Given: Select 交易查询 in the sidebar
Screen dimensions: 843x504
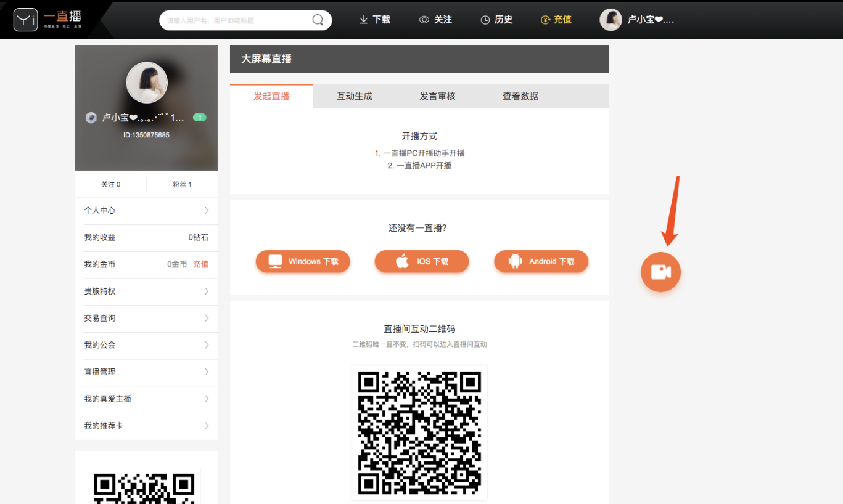Looking at the screenshot, I should pyautogui.click(x=146, y=318).
